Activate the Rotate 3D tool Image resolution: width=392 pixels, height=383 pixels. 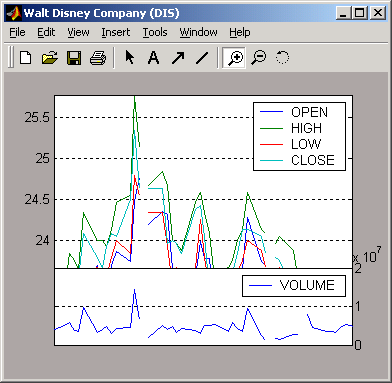tap(282, 58)
